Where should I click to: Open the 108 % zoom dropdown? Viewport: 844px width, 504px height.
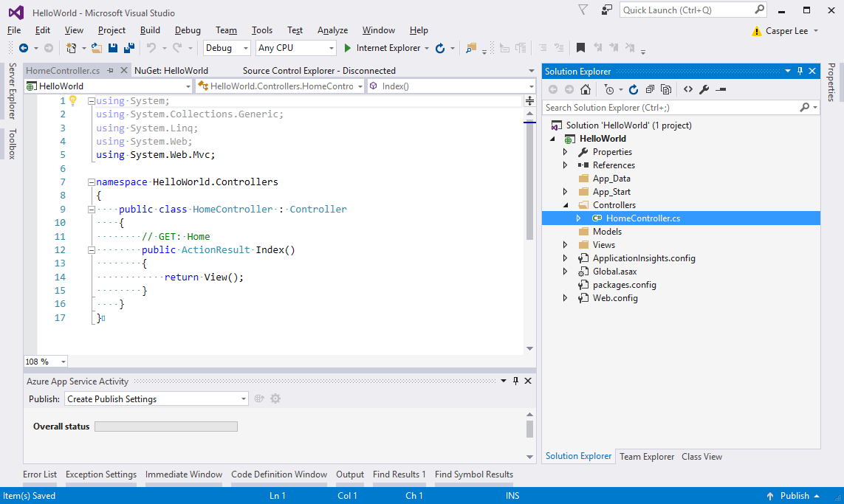46,362
